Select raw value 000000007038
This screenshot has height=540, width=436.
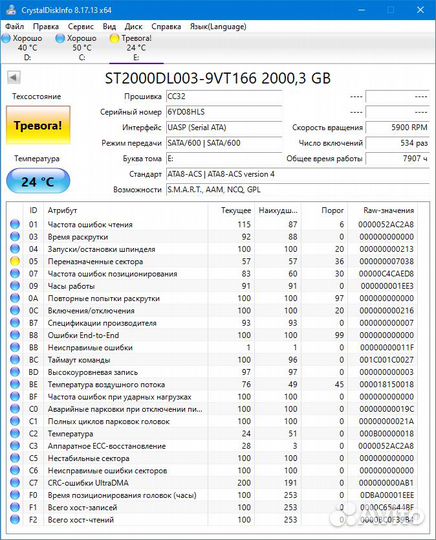(x=386, y=261)
